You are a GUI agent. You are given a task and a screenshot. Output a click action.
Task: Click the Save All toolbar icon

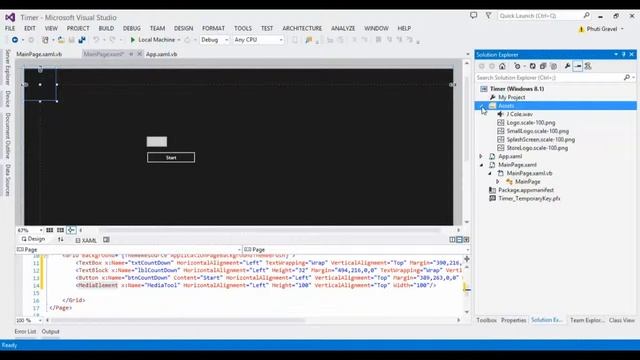click(x=82, y=40)
